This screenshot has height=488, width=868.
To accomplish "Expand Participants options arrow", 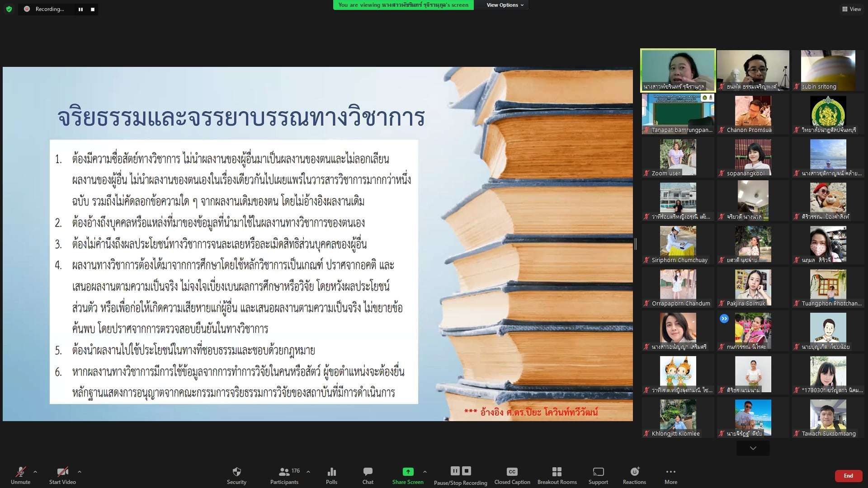I will (x=308, y=471).
